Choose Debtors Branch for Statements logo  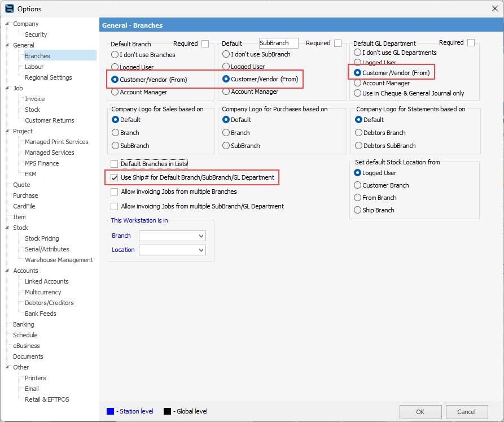pos(359,133)
